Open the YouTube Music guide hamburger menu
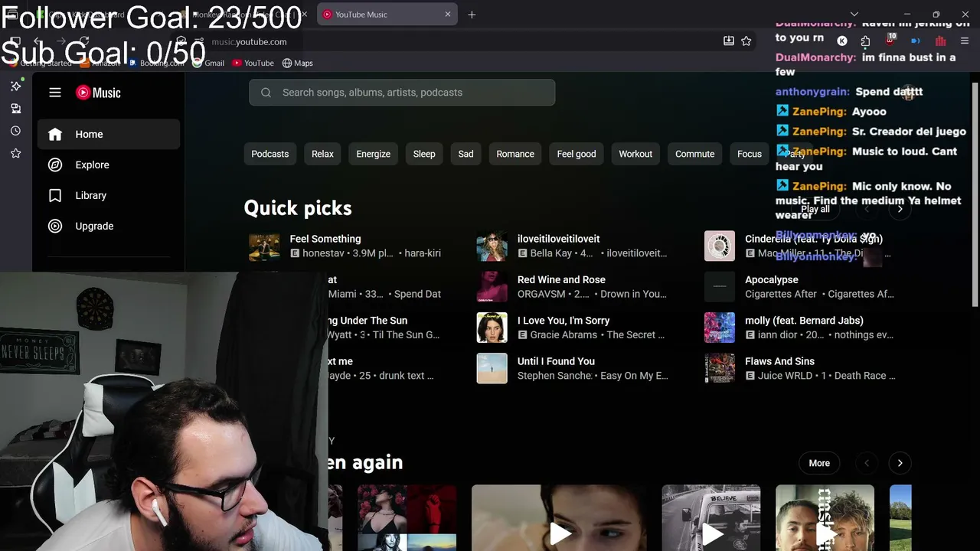Viewport: 980px width, 551px height. [x=55, y=93]
